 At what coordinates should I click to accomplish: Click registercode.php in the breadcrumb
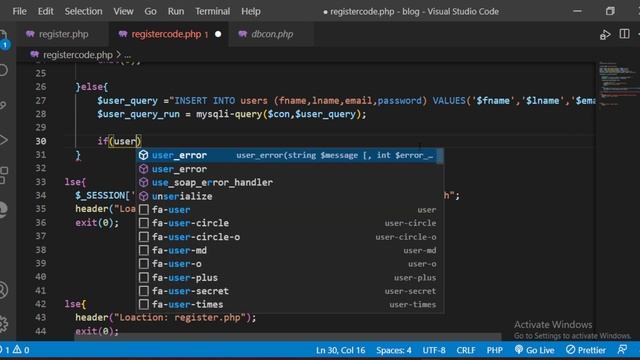click(78, 55)
